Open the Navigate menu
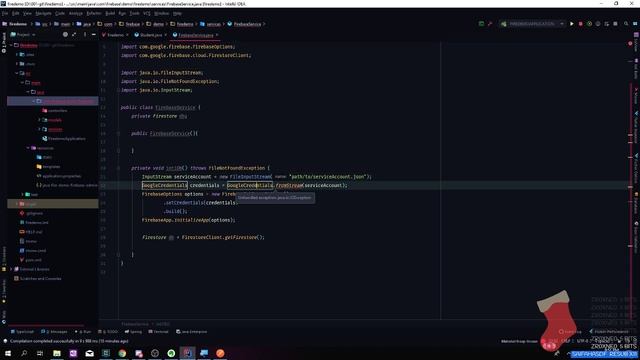The image size is (640, 360). (x=43, y=13)
